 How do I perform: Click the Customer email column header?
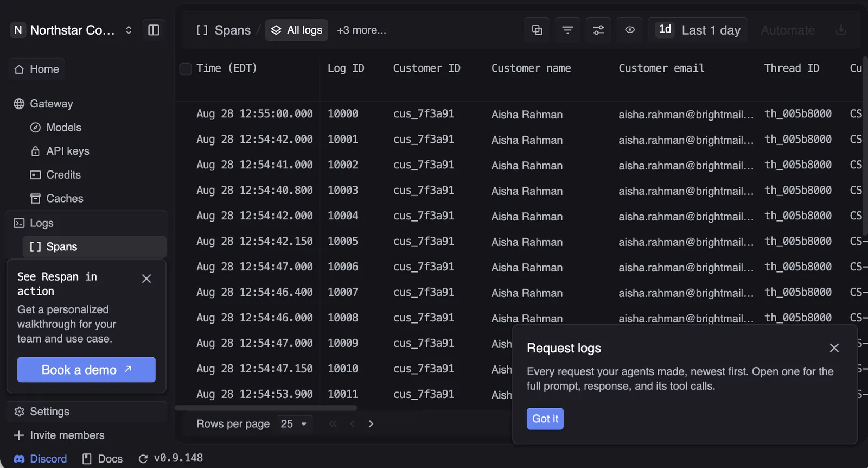pyautogui.click(x=661, y=68)
